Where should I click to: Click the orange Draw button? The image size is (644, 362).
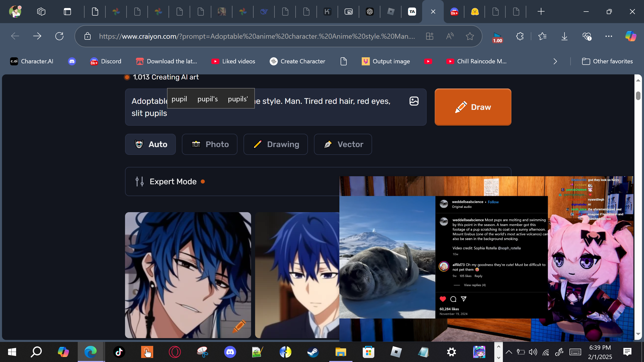pos(473,107)
